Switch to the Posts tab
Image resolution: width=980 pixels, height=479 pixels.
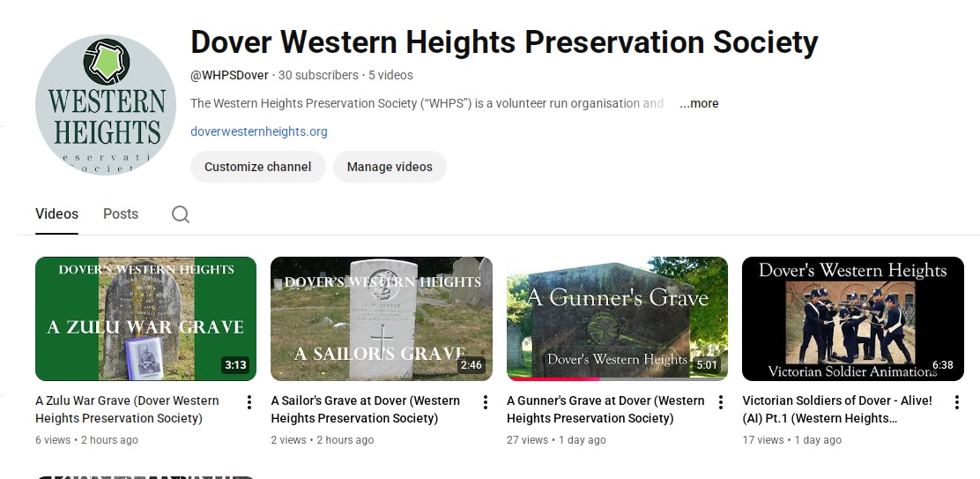pos(121,213)
